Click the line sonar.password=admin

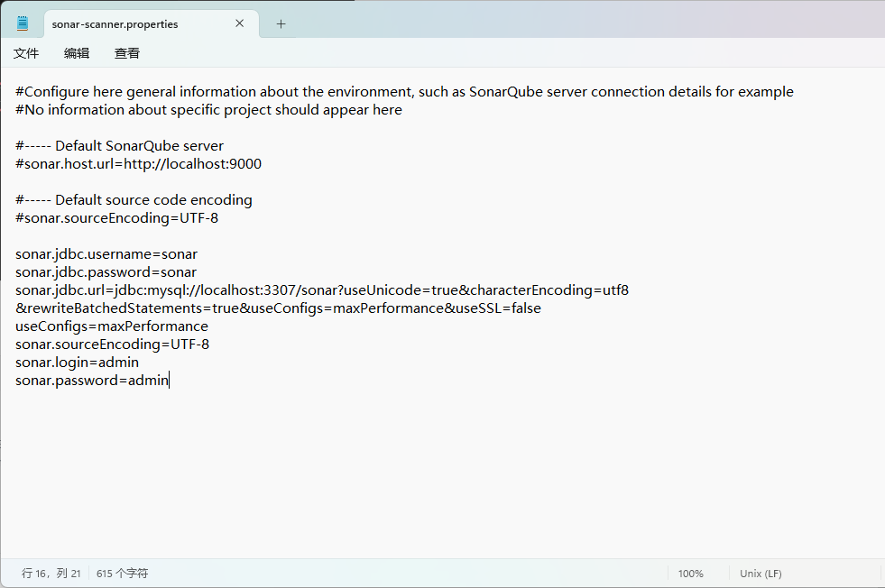pyautogui.click(x=92, y=381)
